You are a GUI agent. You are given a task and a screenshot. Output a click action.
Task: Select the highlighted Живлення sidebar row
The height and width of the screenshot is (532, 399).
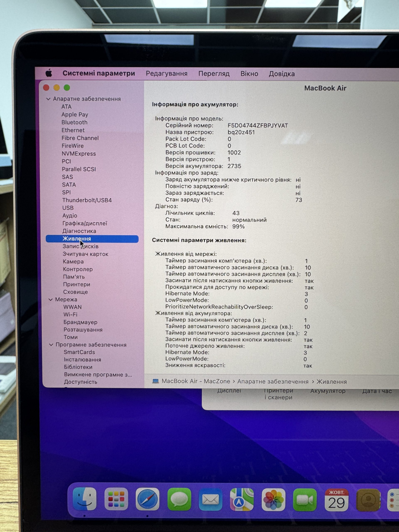92,239
